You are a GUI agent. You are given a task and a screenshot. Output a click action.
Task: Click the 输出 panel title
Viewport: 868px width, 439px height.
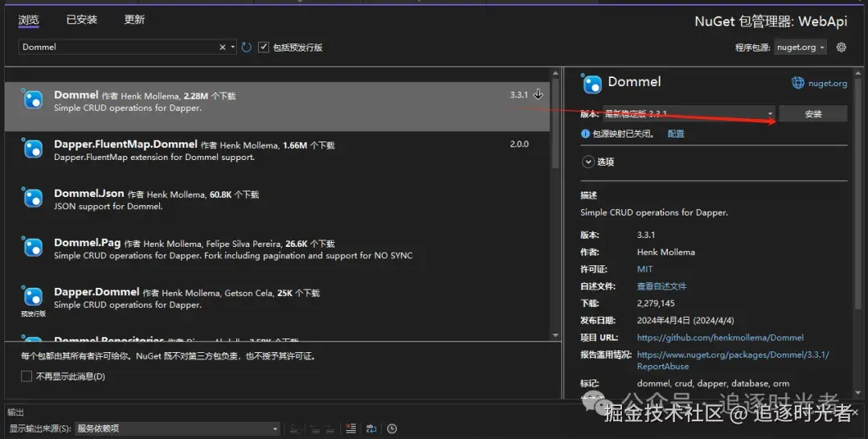click(x=15, y=412)
